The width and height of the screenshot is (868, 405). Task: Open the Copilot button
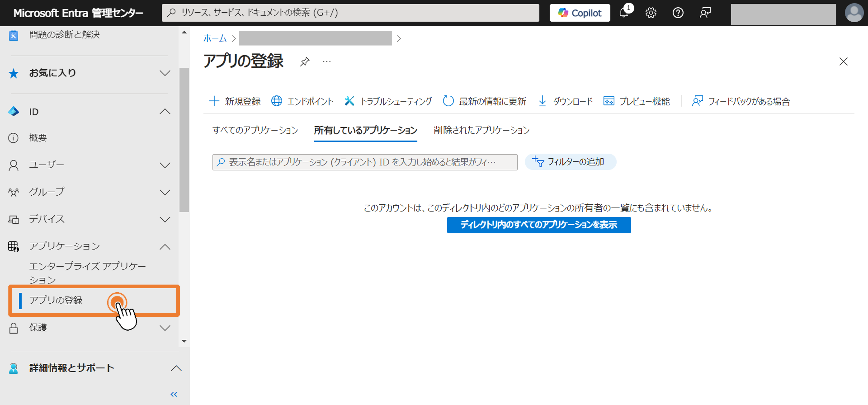[579, 13]
